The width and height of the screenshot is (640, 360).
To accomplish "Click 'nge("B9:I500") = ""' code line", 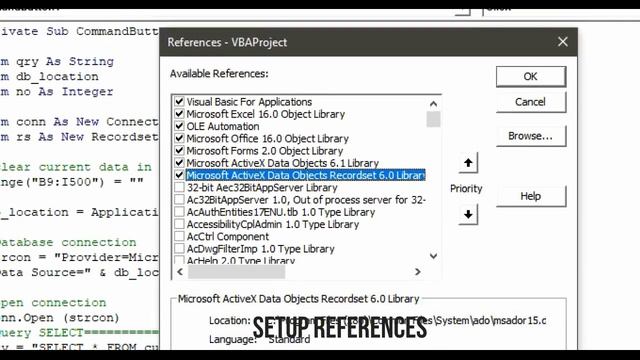I will (x=72, y=182).
